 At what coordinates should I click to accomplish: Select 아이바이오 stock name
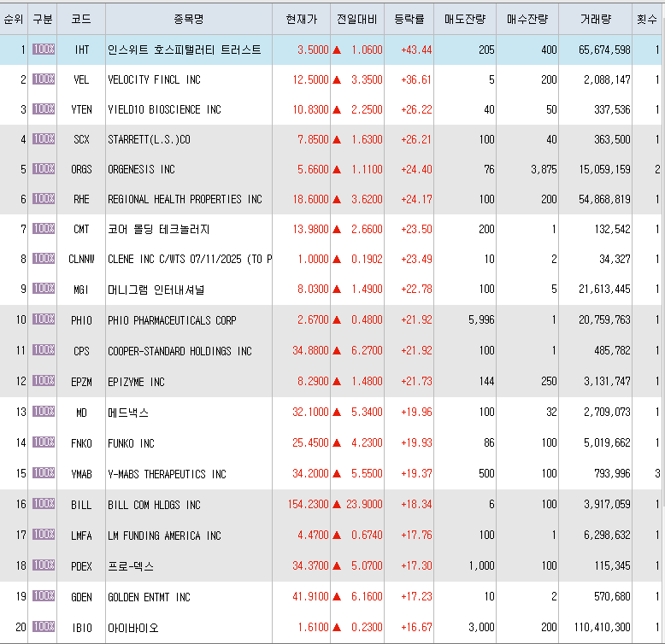coord(133,628)
